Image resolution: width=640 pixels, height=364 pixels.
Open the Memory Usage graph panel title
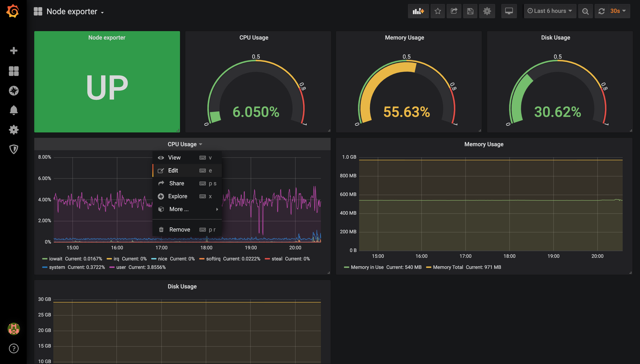[x=484, y=144]
